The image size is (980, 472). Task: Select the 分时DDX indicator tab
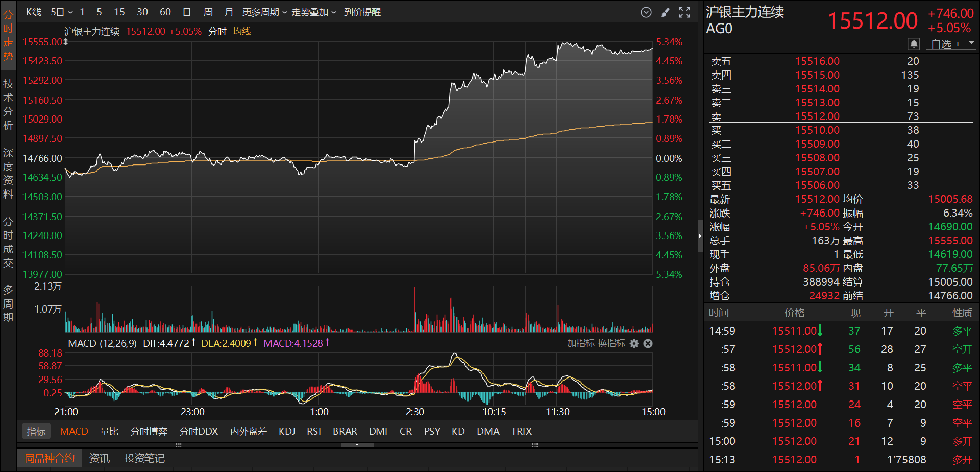tap(199, 432)
